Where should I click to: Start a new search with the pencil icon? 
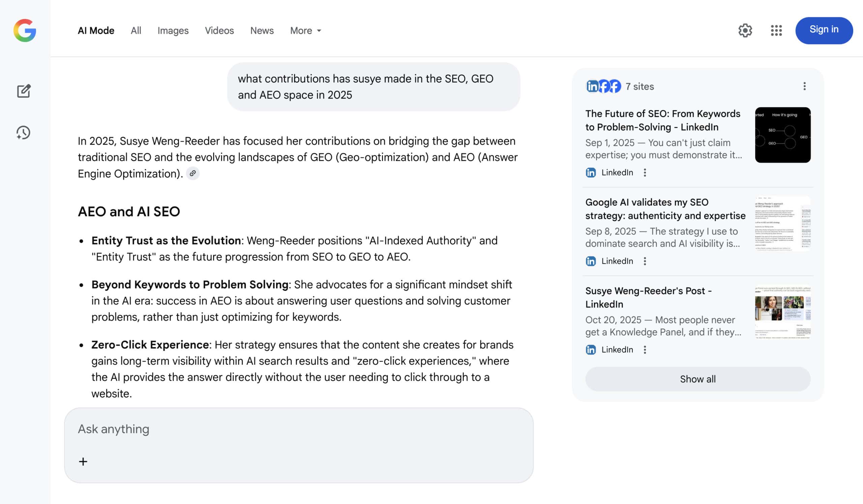point(24,91)
